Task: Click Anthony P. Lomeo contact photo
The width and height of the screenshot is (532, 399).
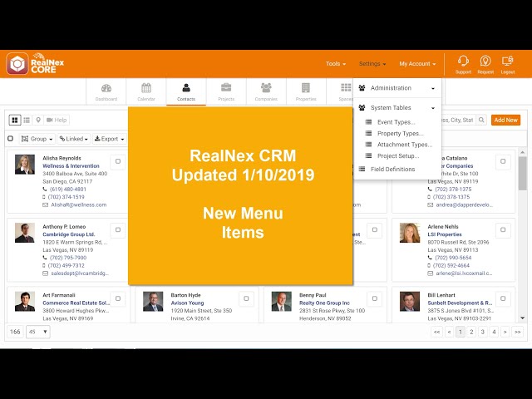Action: pyautogui.click(x=25, y=233)
